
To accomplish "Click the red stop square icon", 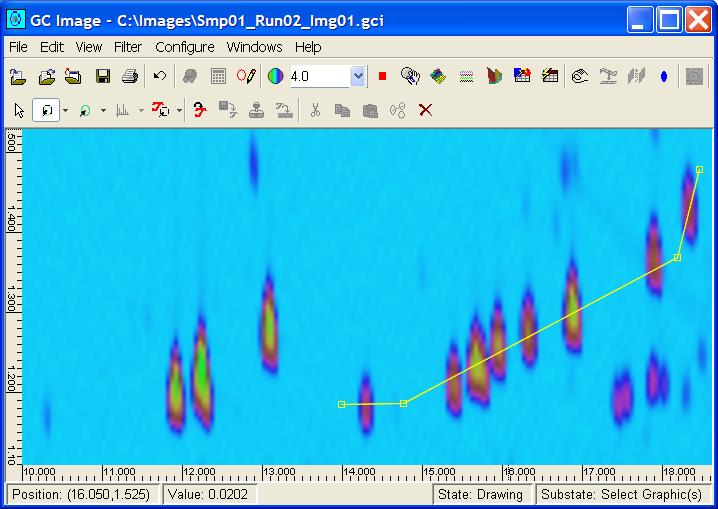I will 382,76.
